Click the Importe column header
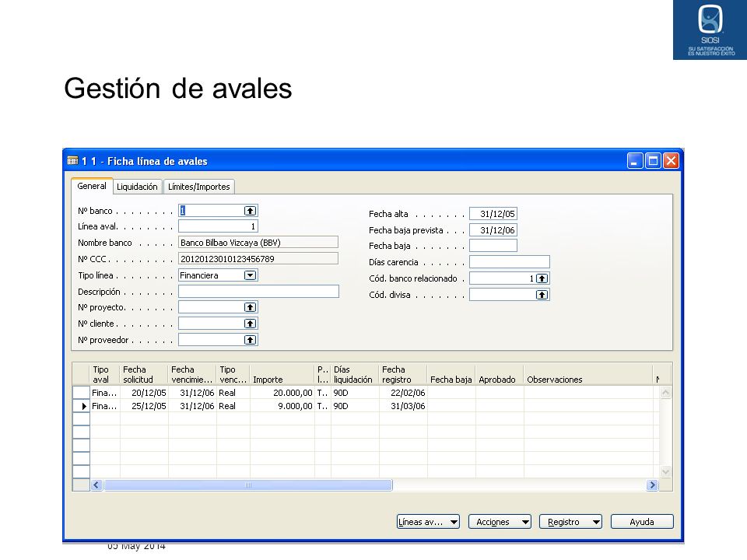This screenshot has width=747, height=560. 282,375
